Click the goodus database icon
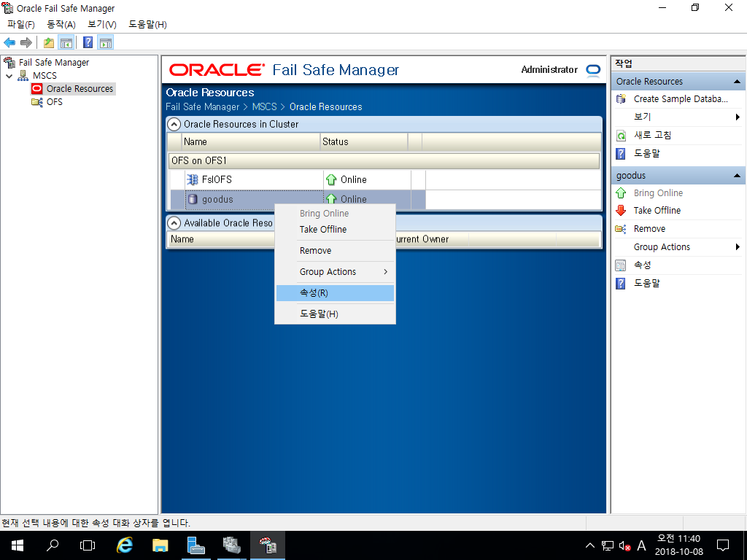747x560 pixels. pyautogui.click(x=193, y=200)
